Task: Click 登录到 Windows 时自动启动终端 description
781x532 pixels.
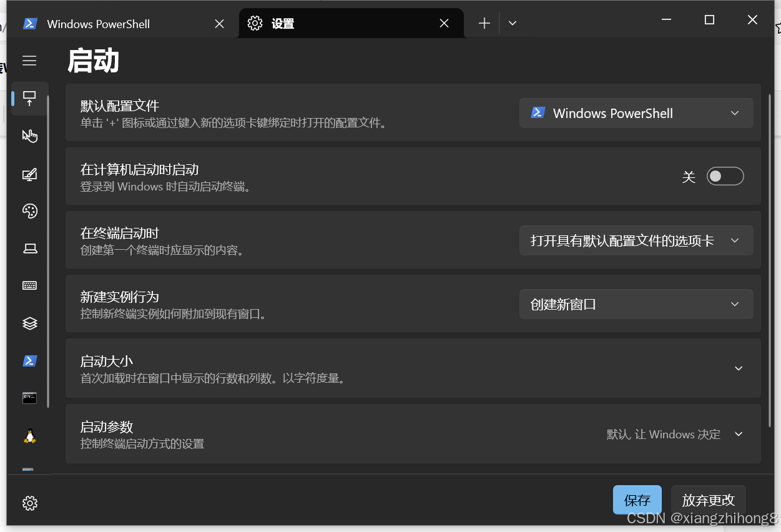Action: pyautogui.click(x=165, y=186)
